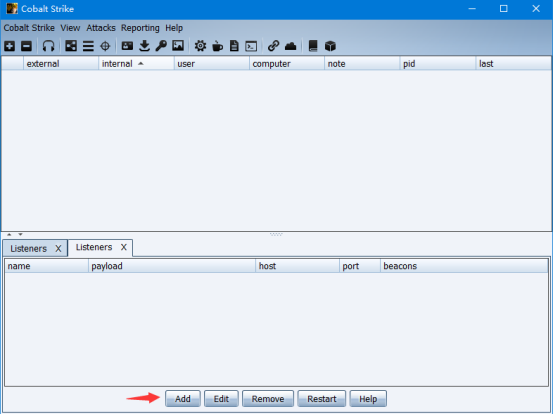Switch to session table view icon
553x415 pixels.
[88, 46]
